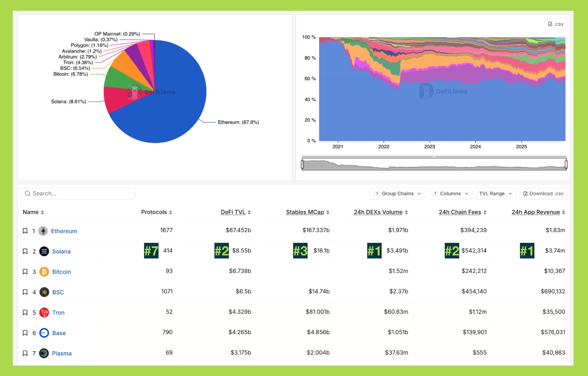Open the Group Chains dropdown

coord(397,194)
